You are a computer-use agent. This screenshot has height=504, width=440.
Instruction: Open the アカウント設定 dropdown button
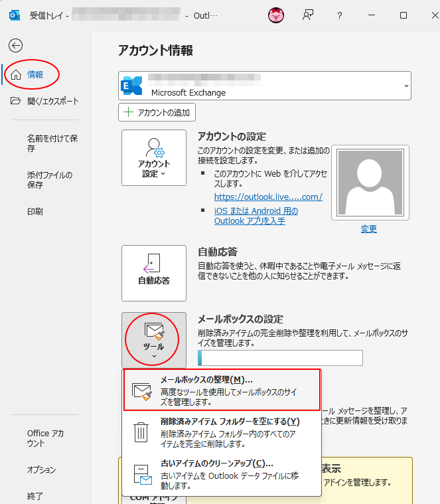click(x=154, y=157)
